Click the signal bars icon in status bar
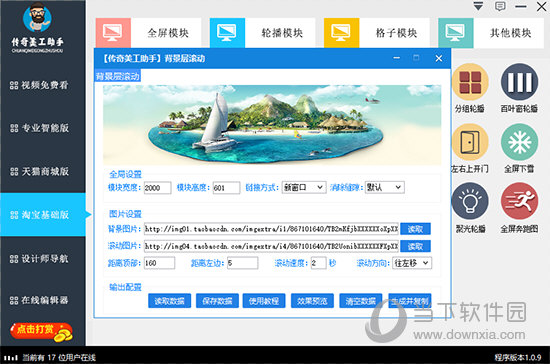 [11, 358]
